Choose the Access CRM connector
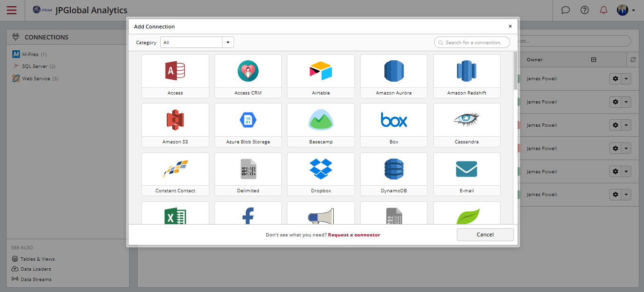644x292 pixels. tap(248, 76)
